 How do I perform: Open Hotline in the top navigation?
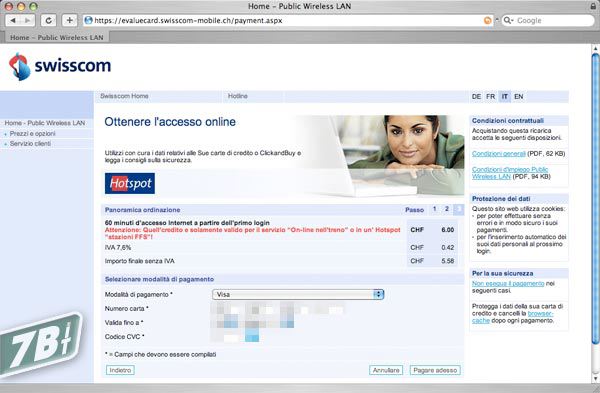tap(238, 96)
